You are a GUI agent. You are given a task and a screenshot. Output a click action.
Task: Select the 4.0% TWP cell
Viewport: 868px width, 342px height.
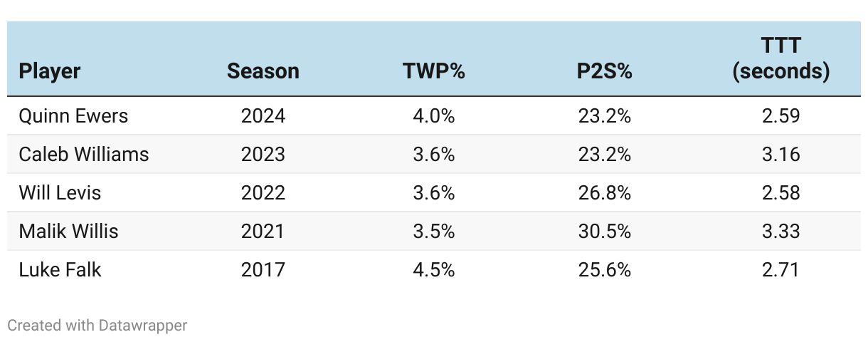pos(434,115)
